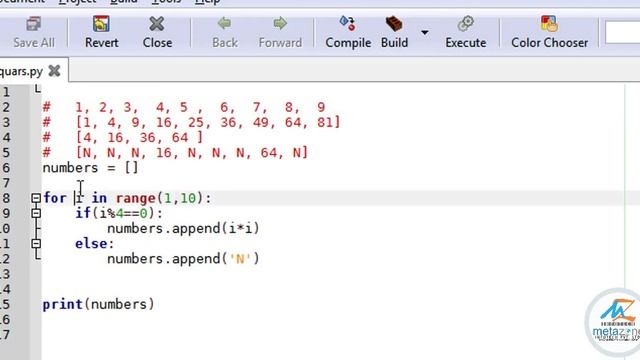The width and height of the screenshot is (640, 360).
Task: Build the file with Build icon
Action: coord(394,32)
